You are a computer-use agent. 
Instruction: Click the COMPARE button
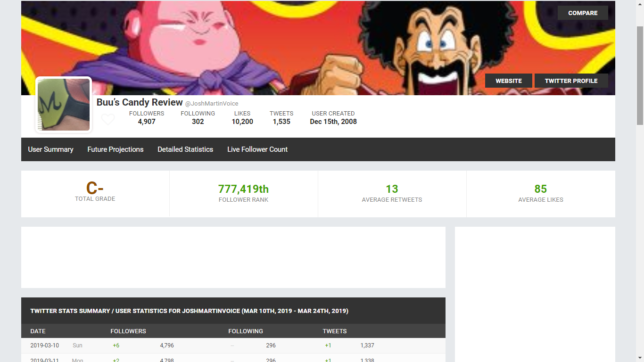[583, 13]
